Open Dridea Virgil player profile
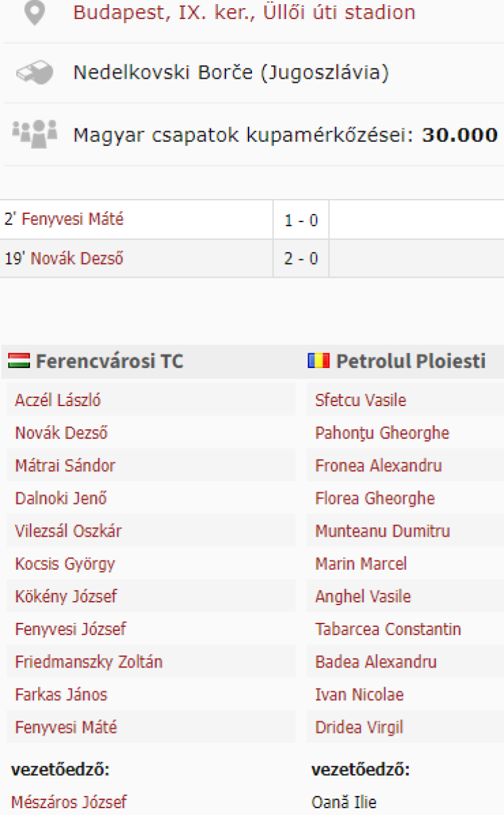Screen dimensions: 504x815 359,727
